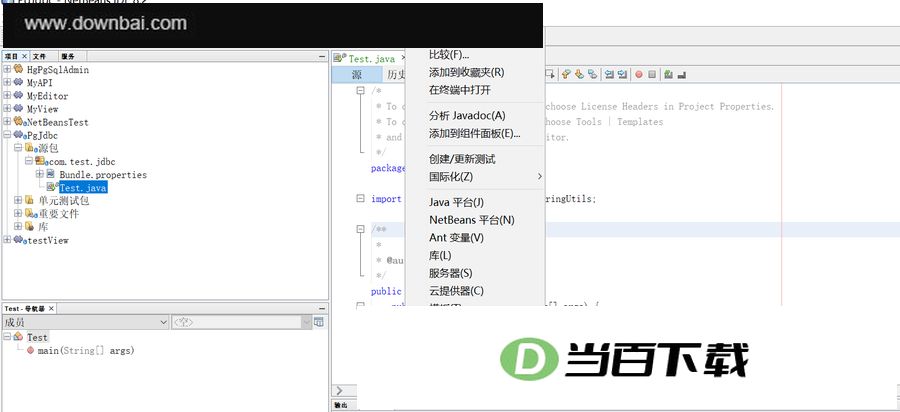This screenshot has width=900, height=412.
Task: Click the rectangular selection toggle icon
Action: pos(550,73)
